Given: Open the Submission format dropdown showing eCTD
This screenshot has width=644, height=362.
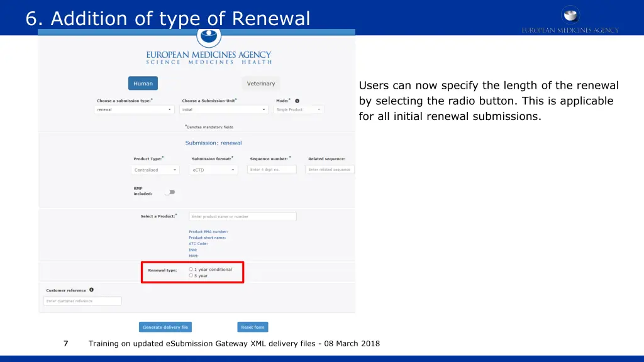Looking at the screenshot, I should point(213,170).
